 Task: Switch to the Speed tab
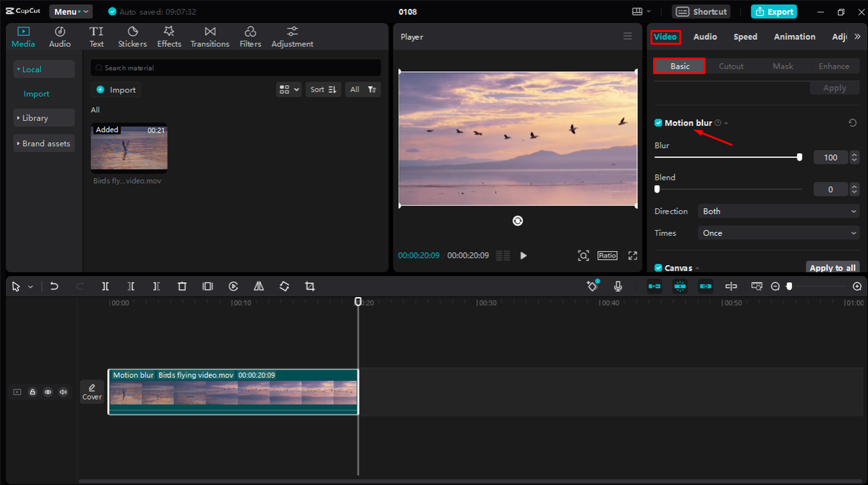point(745,37)
